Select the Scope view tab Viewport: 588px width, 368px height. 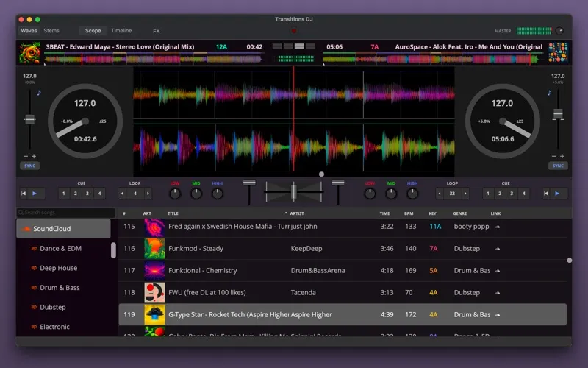click(93, 31)
